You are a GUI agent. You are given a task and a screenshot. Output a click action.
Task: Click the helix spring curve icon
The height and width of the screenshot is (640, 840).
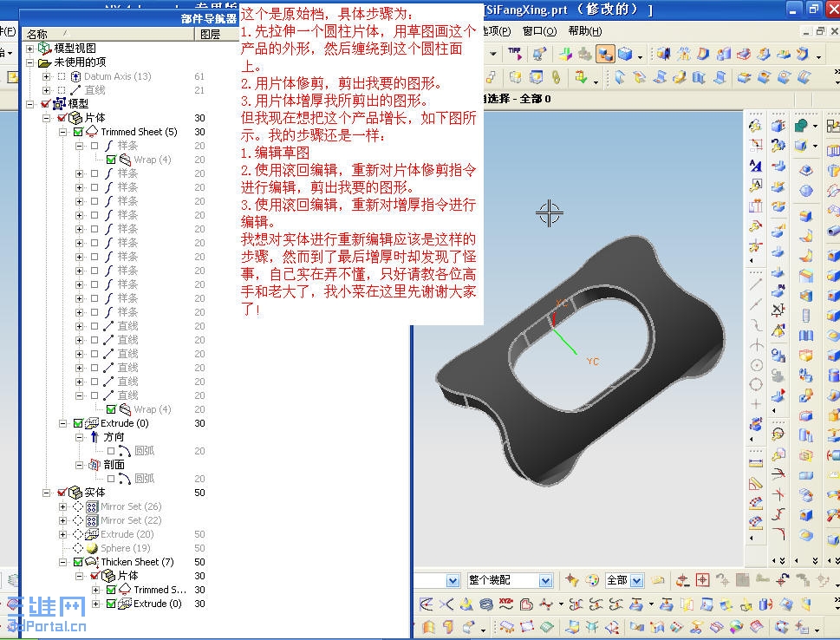point(486,604)
